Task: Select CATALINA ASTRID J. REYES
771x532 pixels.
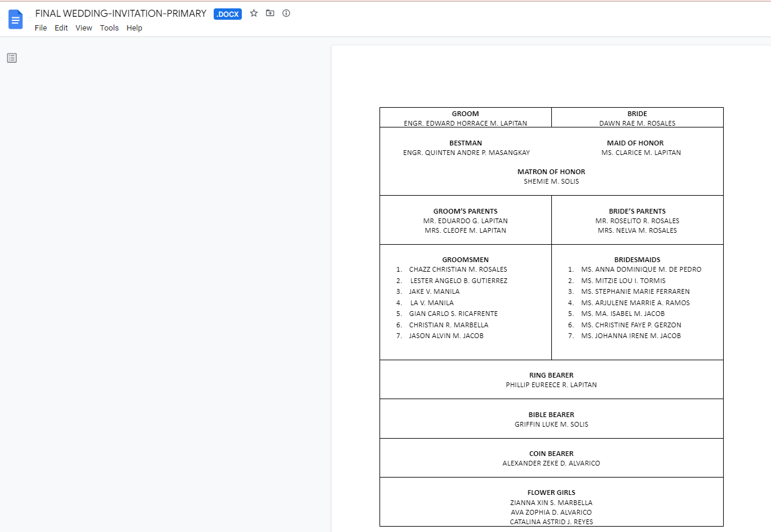Action: [x=551, y=522]
